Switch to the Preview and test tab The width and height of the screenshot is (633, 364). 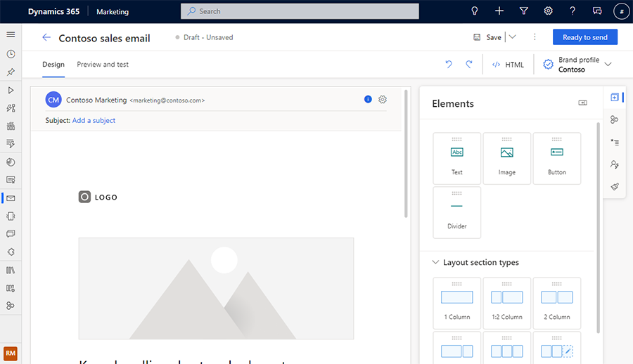click(x=103, y=64)
